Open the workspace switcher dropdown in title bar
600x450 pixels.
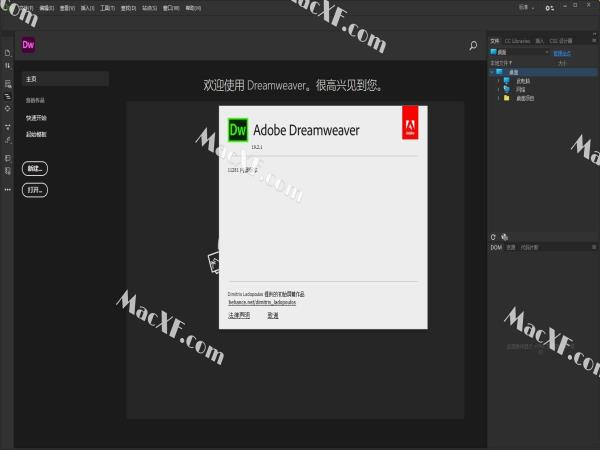(x=527, y=7)
